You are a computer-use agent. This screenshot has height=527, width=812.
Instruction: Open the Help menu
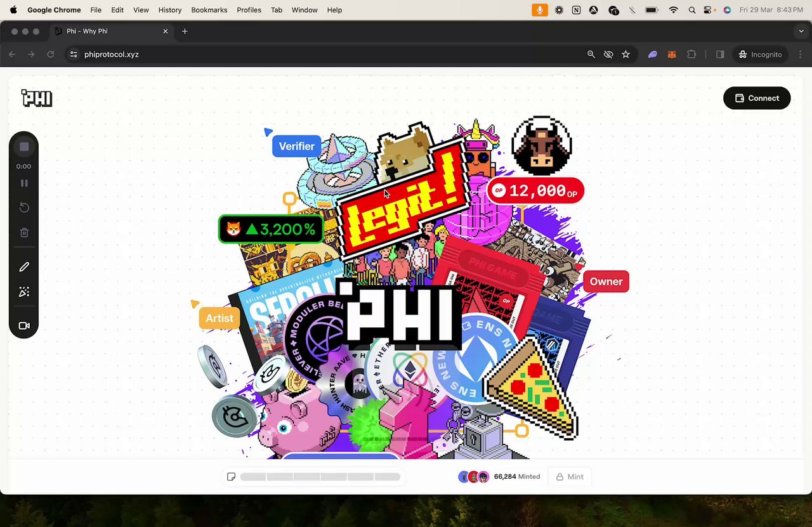point(334,10)
